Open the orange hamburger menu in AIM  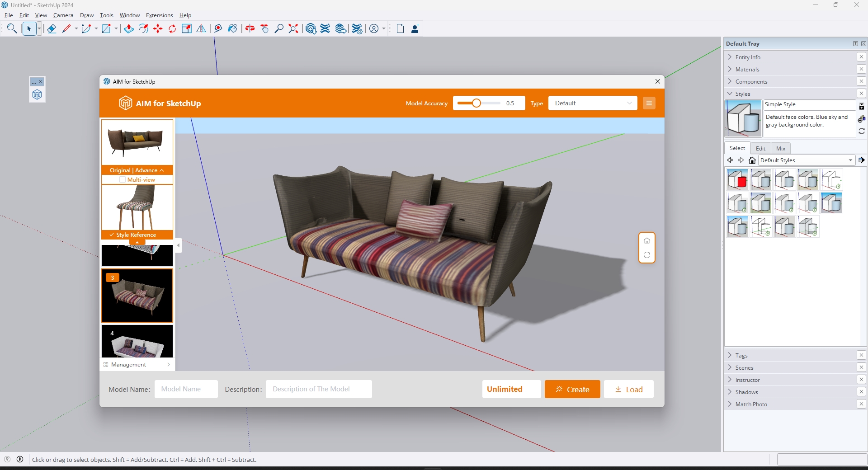click(649, 103)
